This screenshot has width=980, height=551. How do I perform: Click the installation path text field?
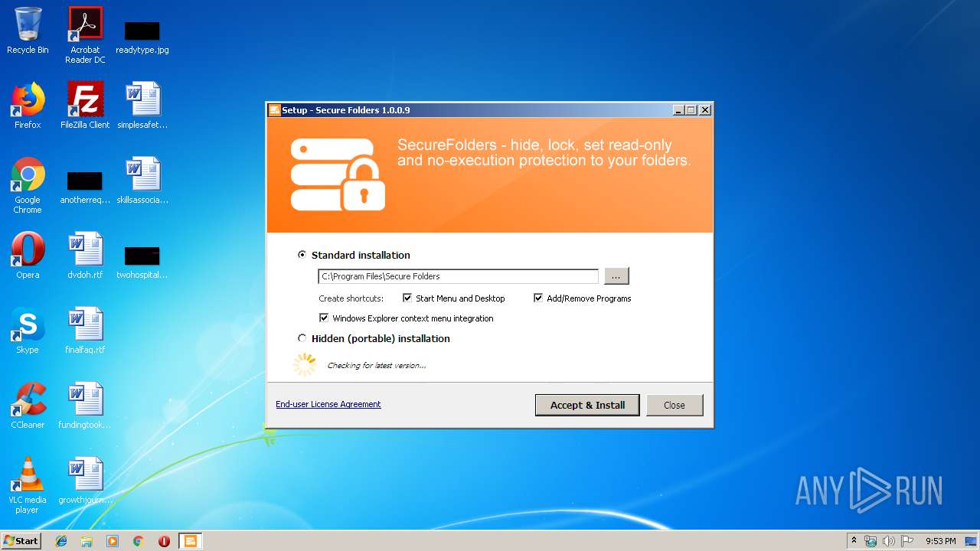459,276
